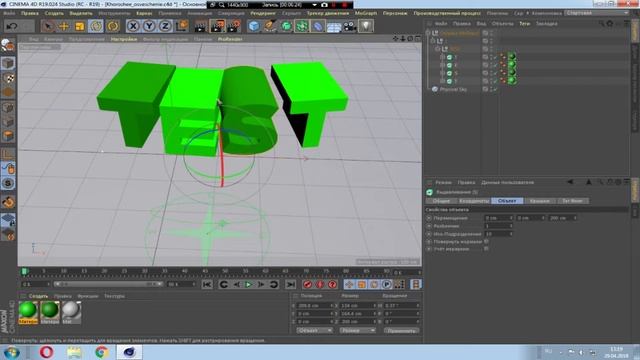Add a Cube primitive from toolbar
This screenshot has width=640, height=360.
[254, 26]
